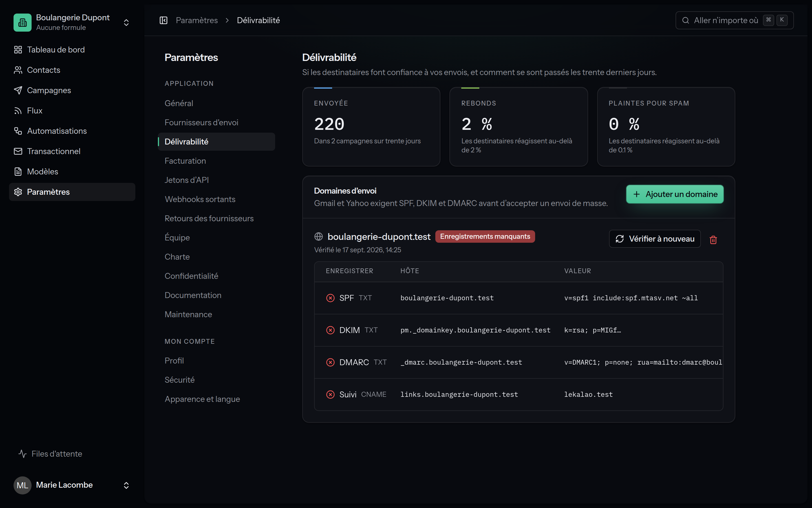Click the globe icon beside boulangerie-dupont.test
The width and height of the screenshot is (812, 508).
pos(318,237)
